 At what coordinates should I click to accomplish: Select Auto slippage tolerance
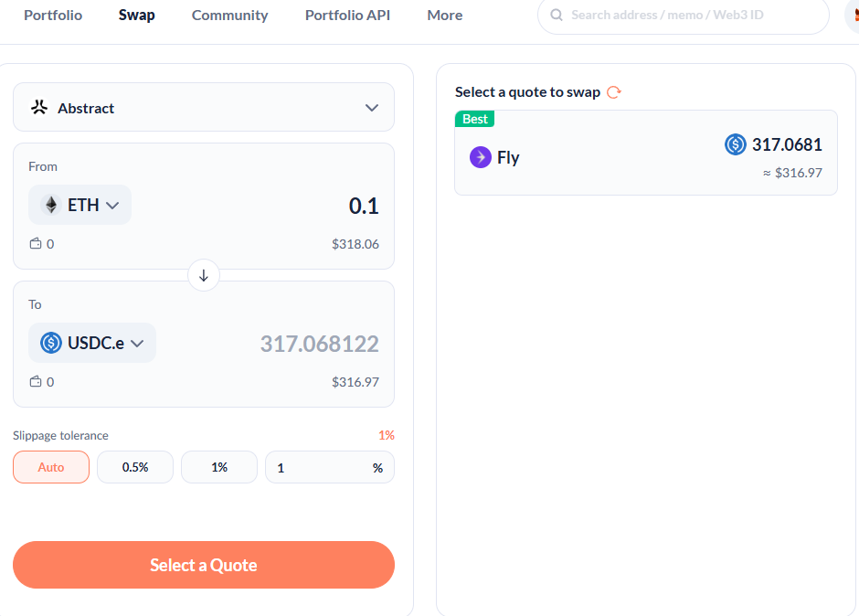(51, 467)
